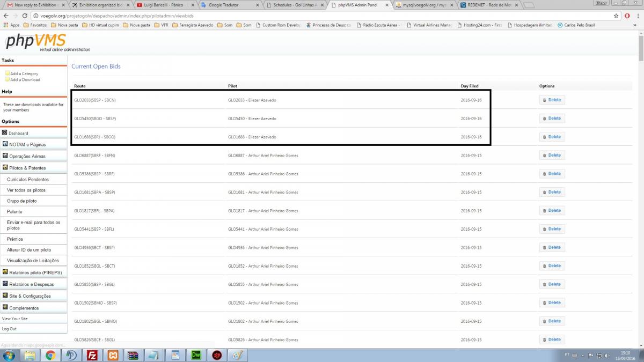This screenshot has height=362, width=644.
Task: Expand the Operações Aéreas section
Action: (33, 156)
